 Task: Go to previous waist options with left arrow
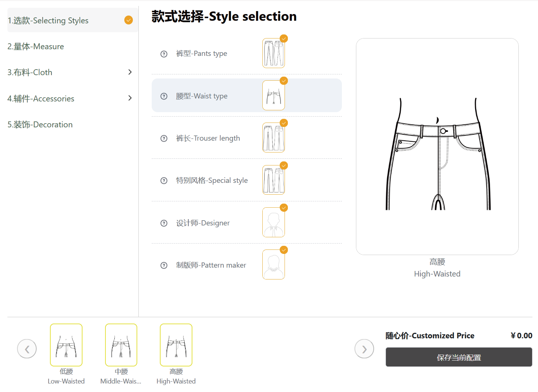[x=27, y=349]
